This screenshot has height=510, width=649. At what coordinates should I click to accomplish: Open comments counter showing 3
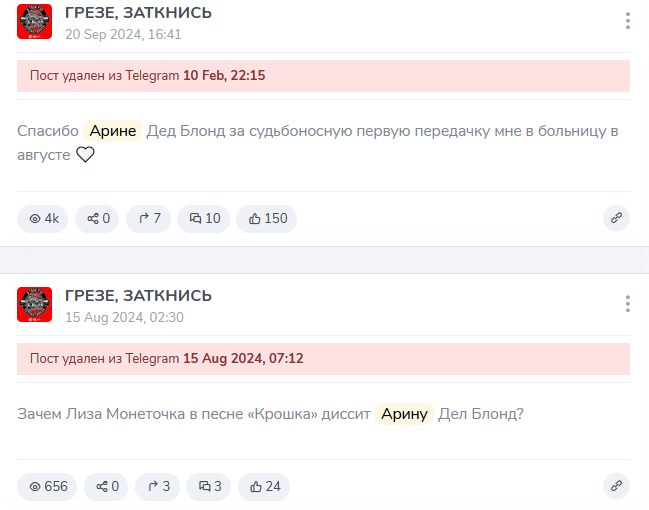[x=209, y=486]
